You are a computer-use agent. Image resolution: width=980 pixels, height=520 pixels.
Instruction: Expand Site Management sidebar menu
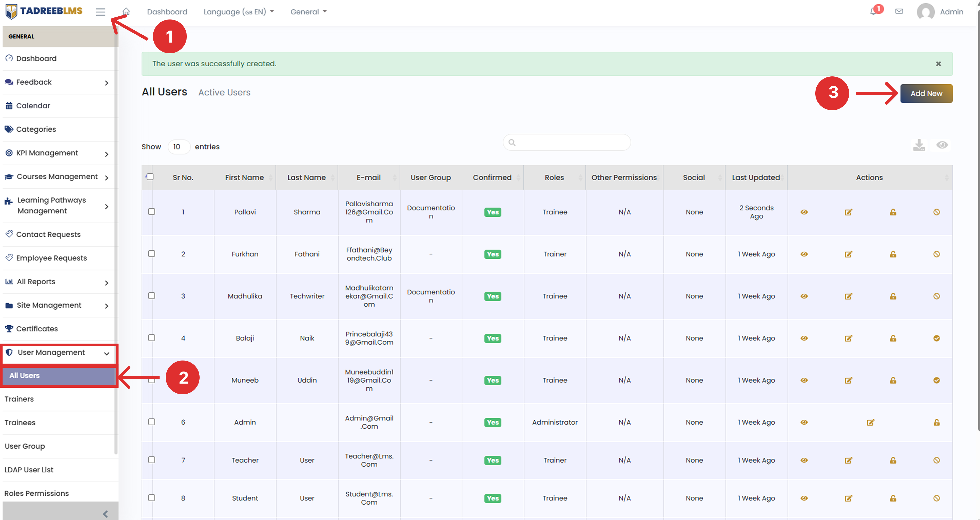coord(58,305)
